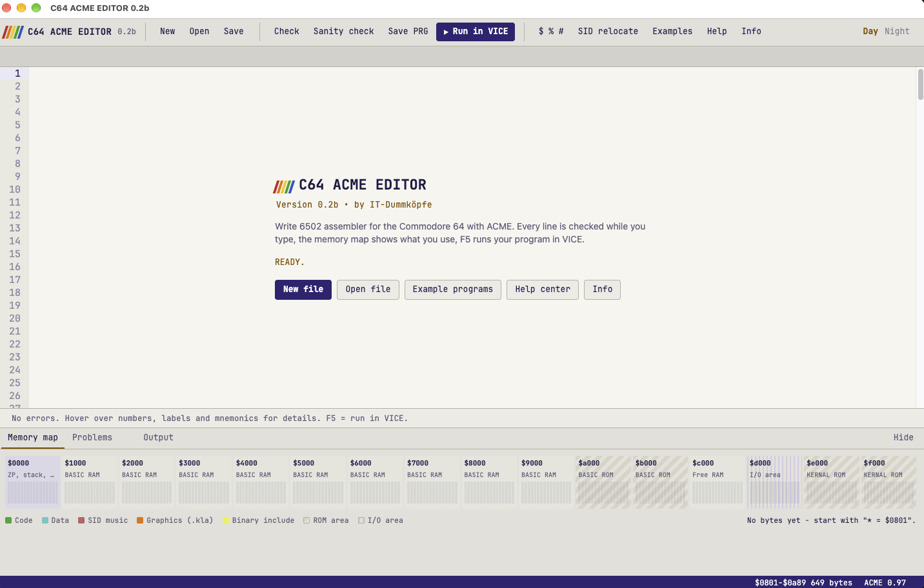
Task: Click the yellow Binary include legend swatch
Action: (x=226, y=520)
